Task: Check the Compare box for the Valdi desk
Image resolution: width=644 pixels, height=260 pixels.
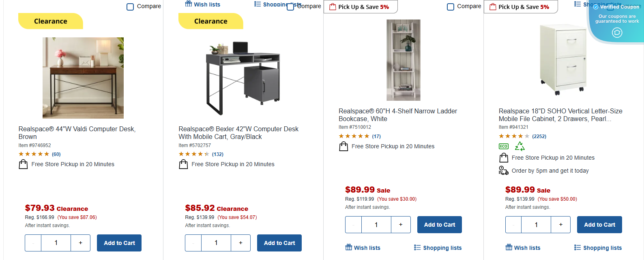Action: [130, 6]
